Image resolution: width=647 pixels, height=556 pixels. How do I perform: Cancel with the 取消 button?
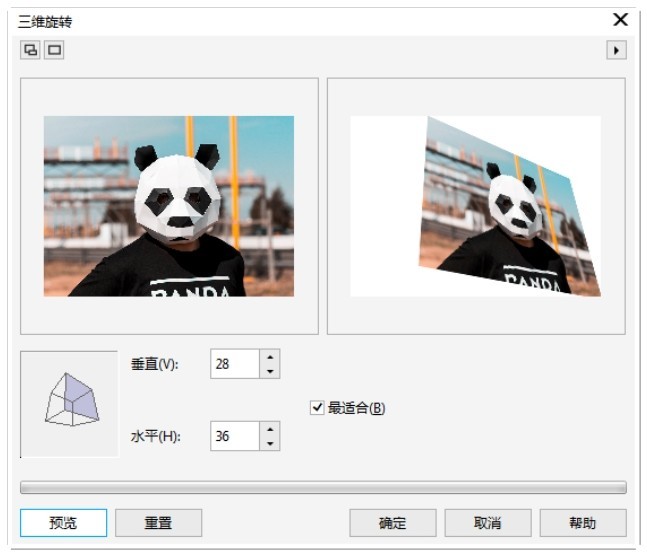click(x=488, y=523)
